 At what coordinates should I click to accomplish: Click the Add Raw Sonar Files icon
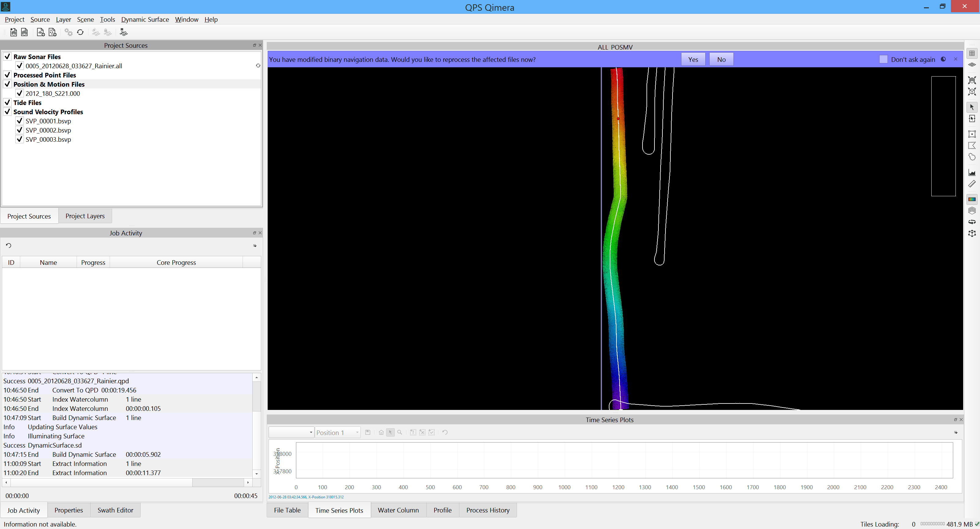(40, 32)
